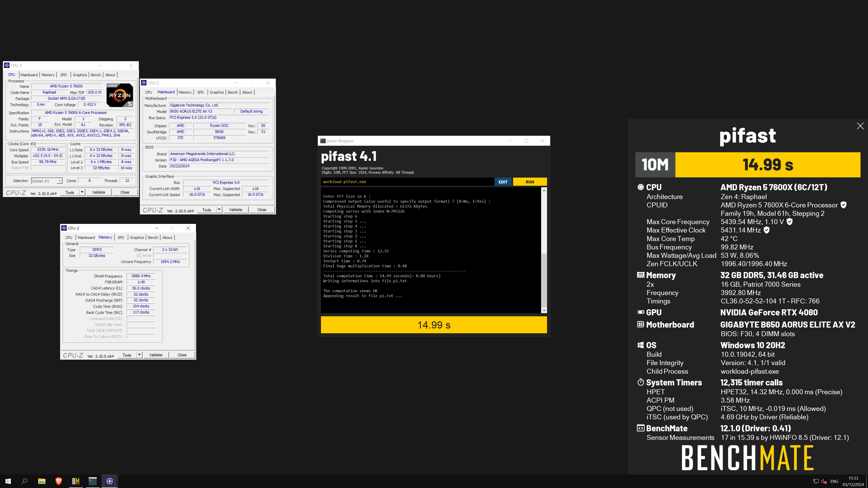Click the CPU chip icon in BenchMate
This screenshot has height=488, width=868.
point(641,187)
